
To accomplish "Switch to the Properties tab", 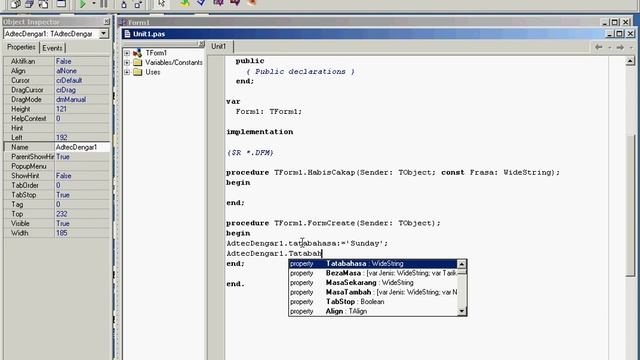I will pos(21,47).
